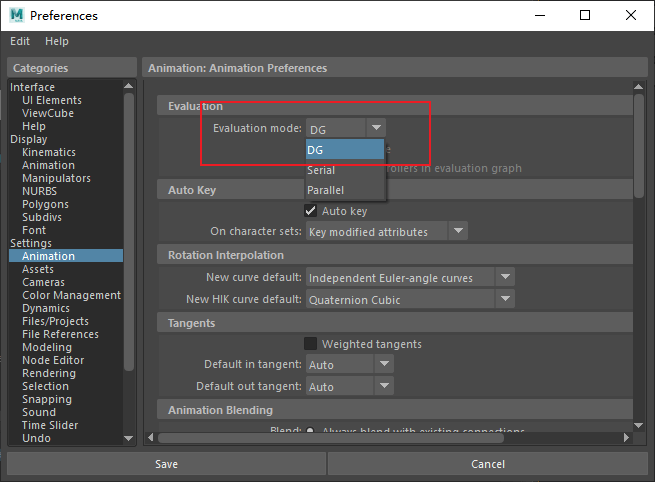The image size is (655, 482).
Task: Click the horizontal scrollbar thumb
Action: (x=330, y=438)
